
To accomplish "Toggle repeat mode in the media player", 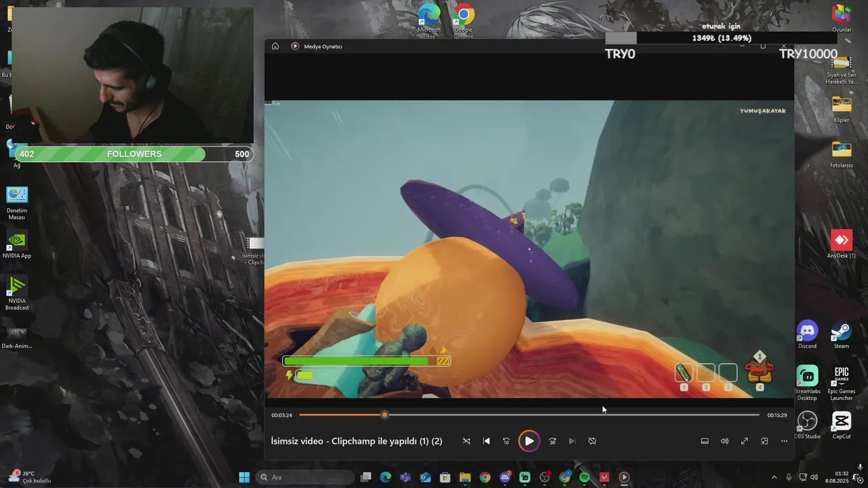I will point(592,441).
